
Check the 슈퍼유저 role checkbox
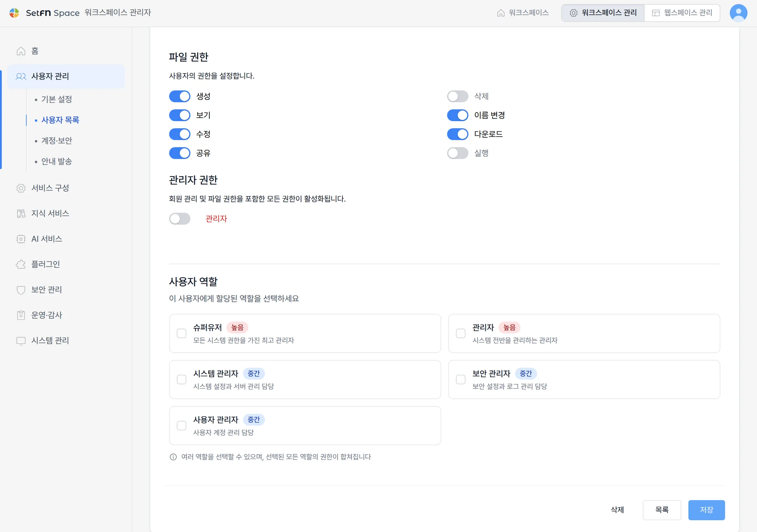182,333
